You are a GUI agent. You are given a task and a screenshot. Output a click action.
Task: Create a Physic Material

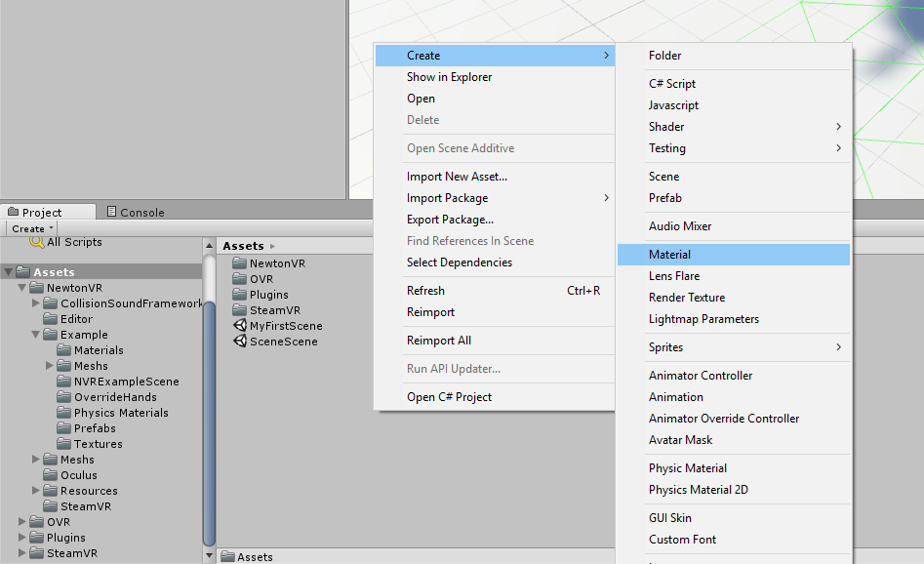[x=734, y=468]
